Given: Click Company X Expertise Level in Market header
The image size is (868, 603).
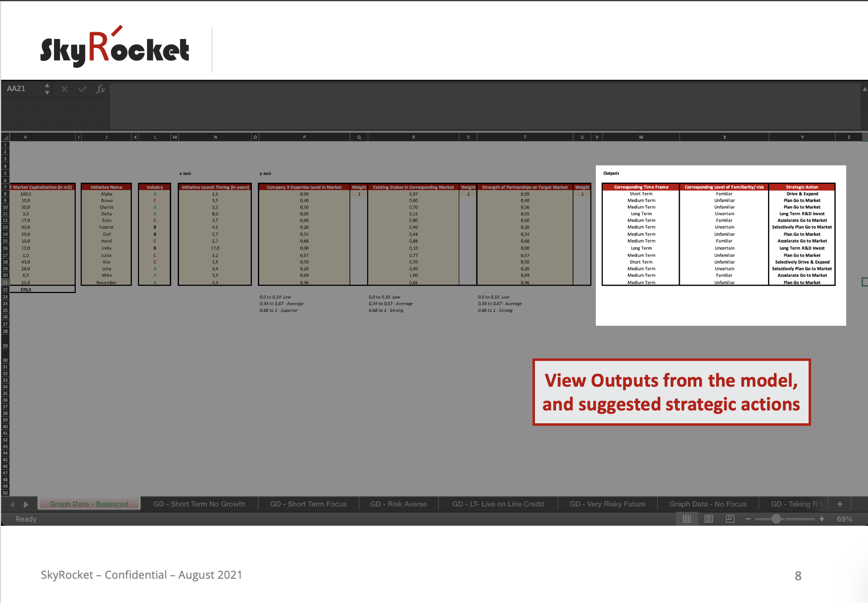Looking at the screenshot, I should pyautogui.click(x=304, y=187).
